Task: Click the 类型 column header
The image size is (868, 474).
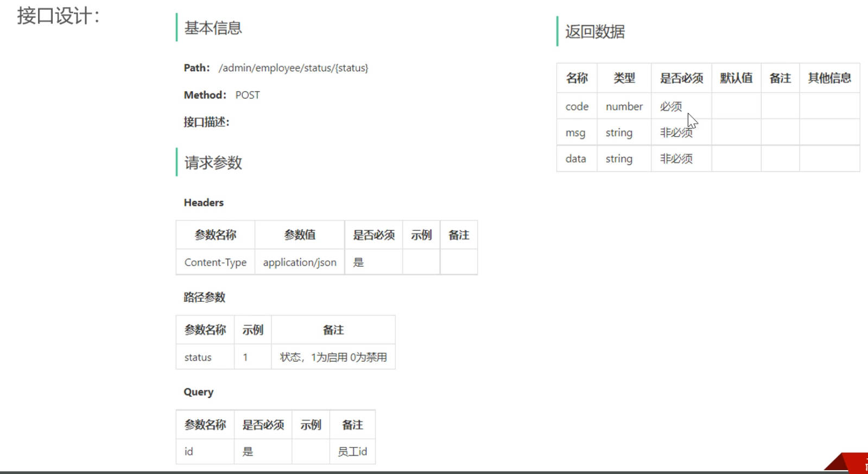Action: [624, 78]
